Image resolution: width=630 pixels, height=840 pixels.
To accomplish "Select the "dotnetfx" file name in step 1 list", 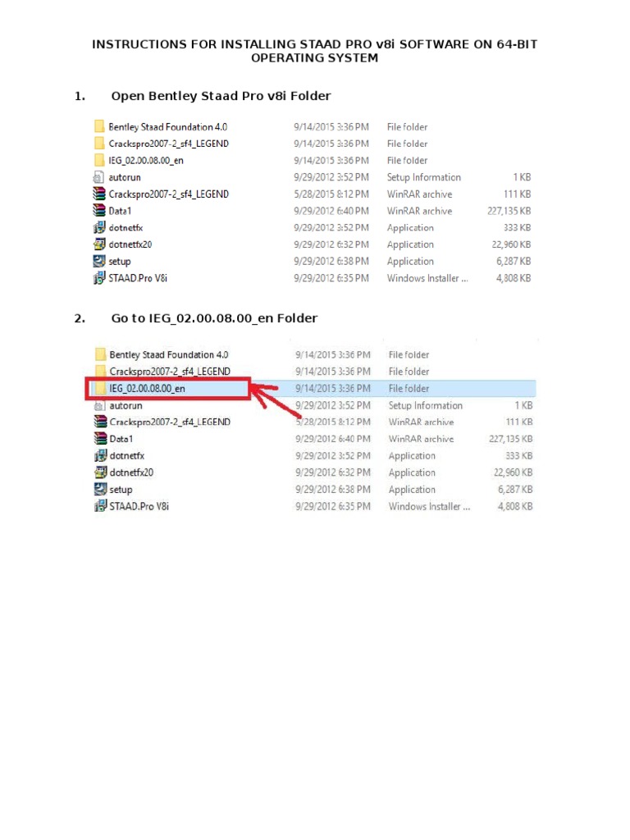I will 126,228.
